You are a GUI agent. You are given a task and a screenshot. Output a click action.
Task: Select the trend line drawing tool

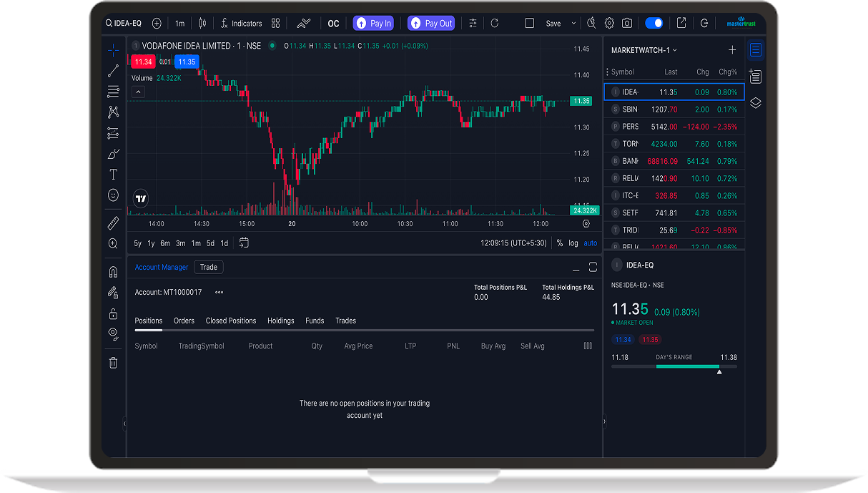pos(113,71)
